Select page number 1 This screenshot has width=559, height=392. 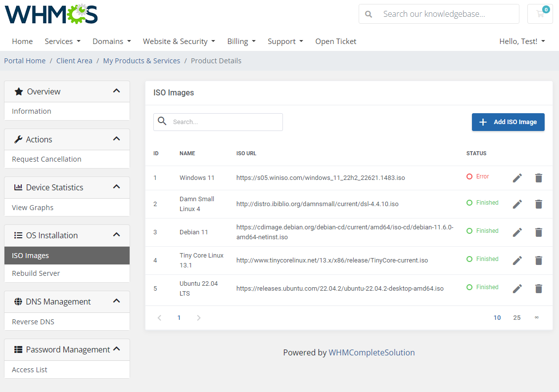(x=179, y=317)
